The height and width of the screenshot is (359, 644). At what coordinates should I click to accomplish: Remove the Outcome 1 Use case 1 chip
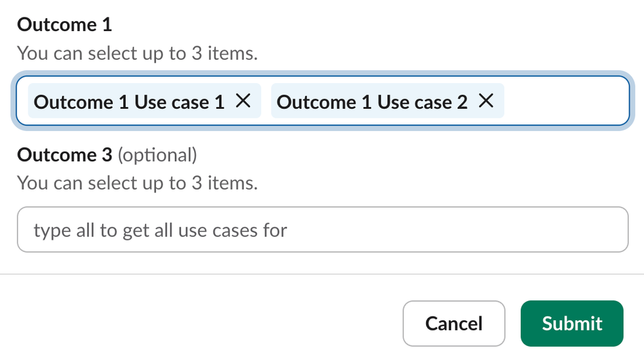coord(243,101)
